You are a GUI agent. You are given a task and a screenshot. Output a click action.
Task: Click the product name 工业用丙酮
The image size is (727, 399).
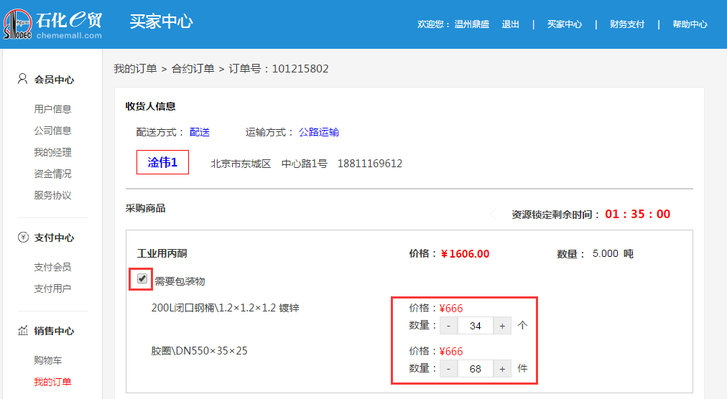(162, 253)
